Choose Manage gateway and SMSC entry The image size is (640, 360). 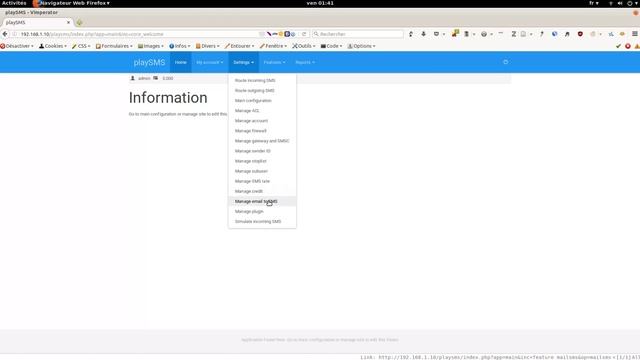(262, 141)
